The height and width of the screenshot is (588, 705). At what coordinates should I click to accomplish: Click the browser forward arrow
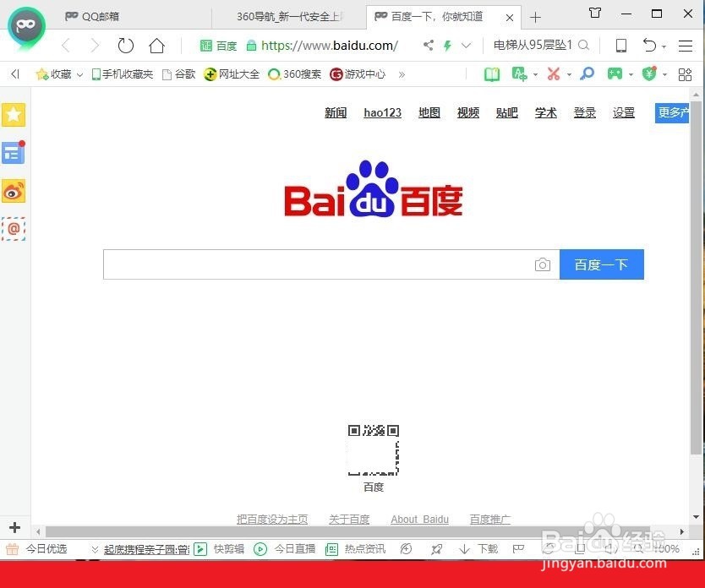pyautogui.click(x=95, y=46)
